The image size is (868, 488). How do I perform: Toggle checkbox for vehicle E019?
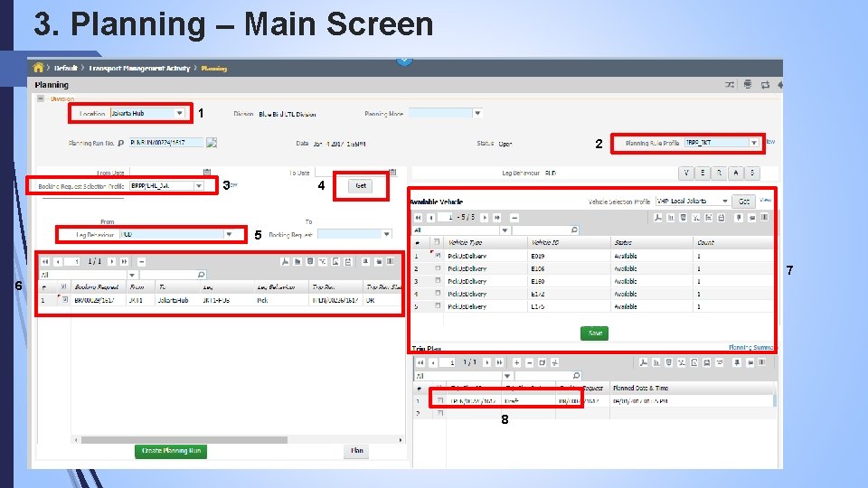(x=438, y=256)
